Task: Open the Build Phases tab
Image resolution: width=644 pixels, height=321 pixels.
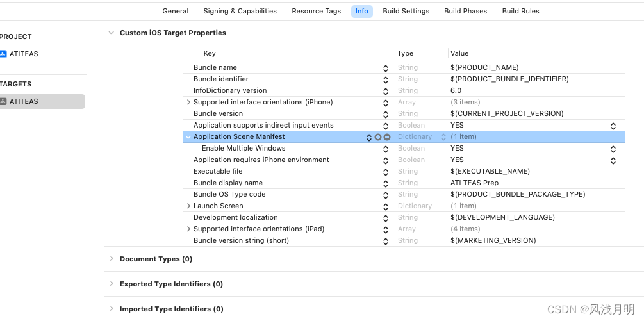Action: pos(465,11)
